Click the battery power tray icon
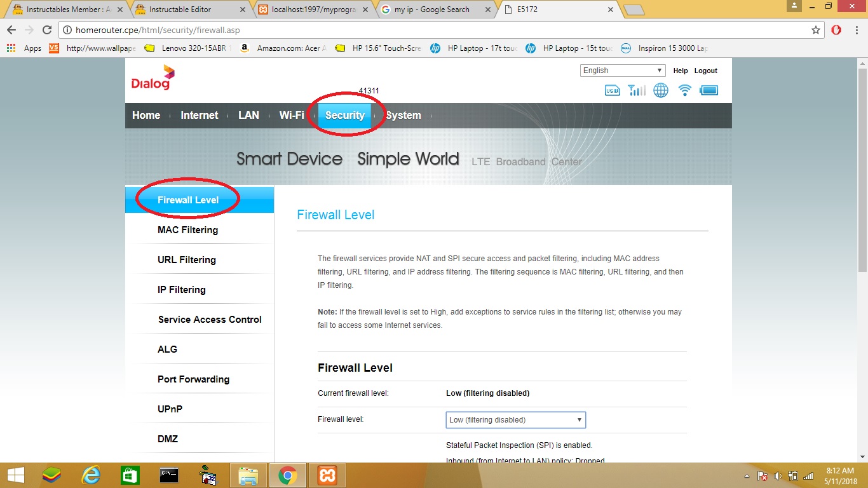This screenshot has height=488, width=868. (x=793, y=476)
